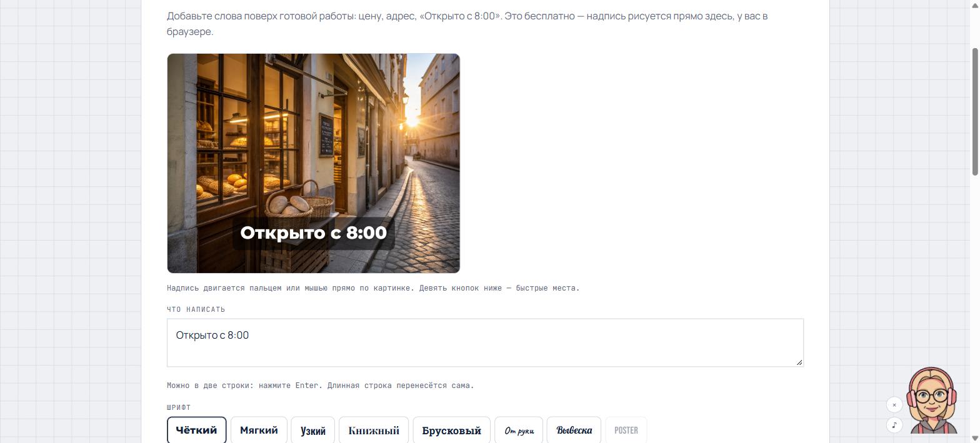Click the intro paragraph 'Добавьте слова поверх готовой работы'
This screenshot has width=980, height=443.
467,24
